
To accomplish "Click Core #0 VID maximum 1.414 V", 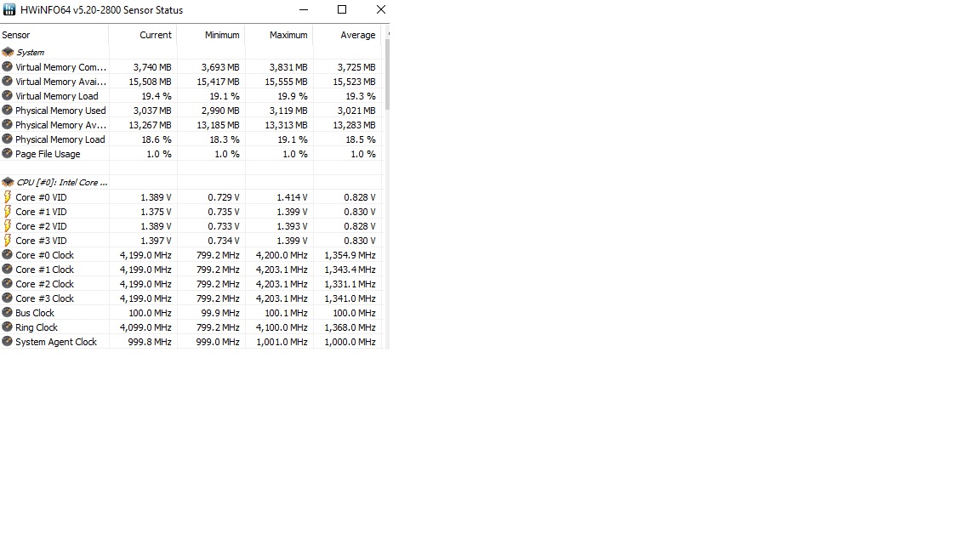I will (x=292, y=197).
